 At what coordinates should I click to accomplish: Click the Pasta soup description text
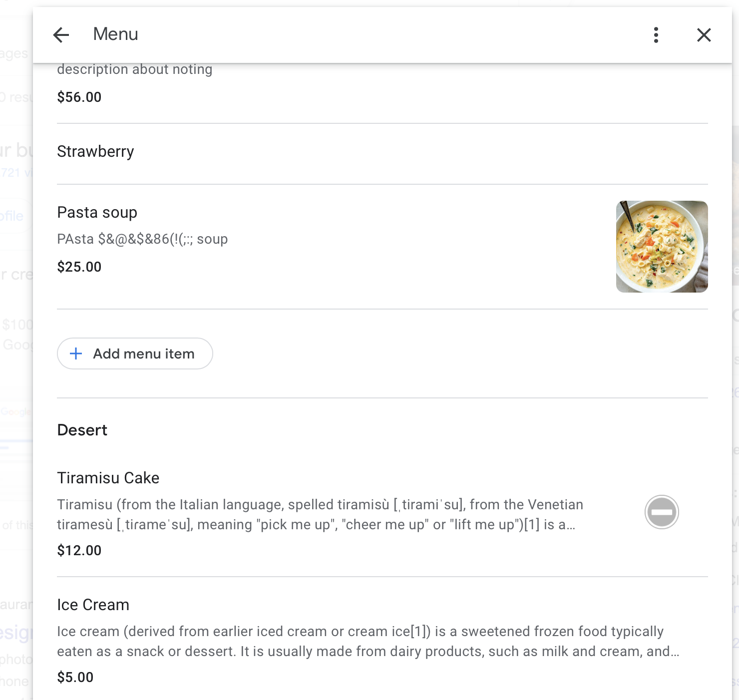tap(142, 239)
